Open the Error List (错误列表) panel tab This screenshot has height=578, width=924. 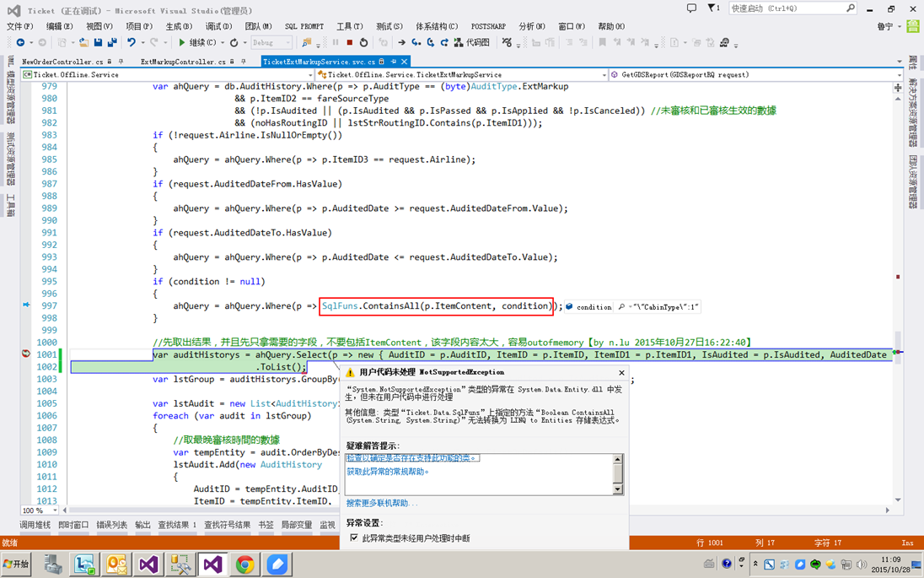point(111,524)
